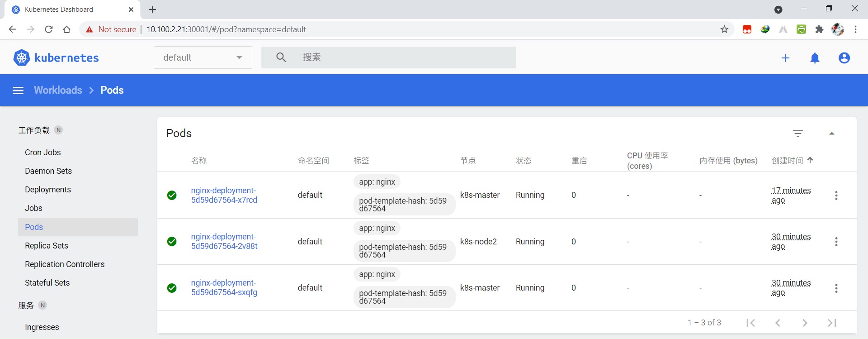Open browser extensions puzzle icon
This screenshot has height=339, width=868.
pyautogui.click(x=819, y=29)
